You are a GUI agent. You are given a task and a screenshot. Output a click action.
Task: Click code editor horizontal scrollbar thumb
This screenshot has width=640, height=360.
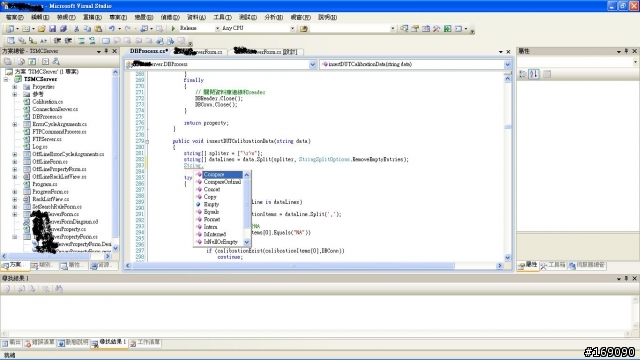click(292, 266)
